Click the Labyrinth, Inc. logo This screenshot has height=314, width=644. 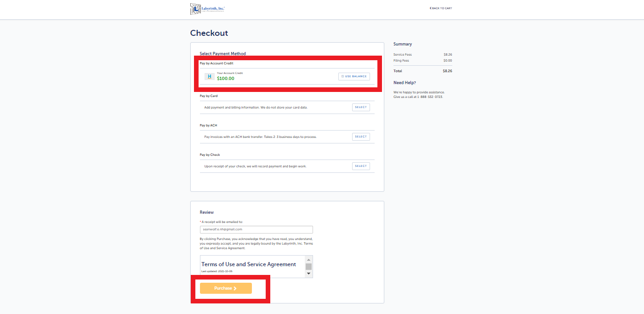click(x=207, y=9)
